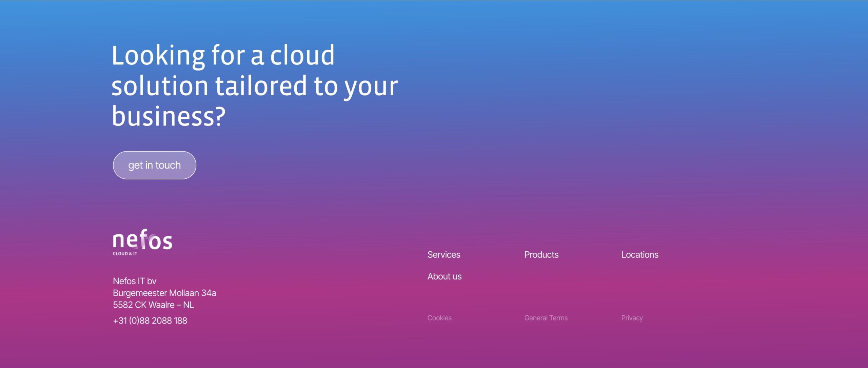Click the 5582 CK Waalre – NL line

pyautogui.click(x=153, y=305)
